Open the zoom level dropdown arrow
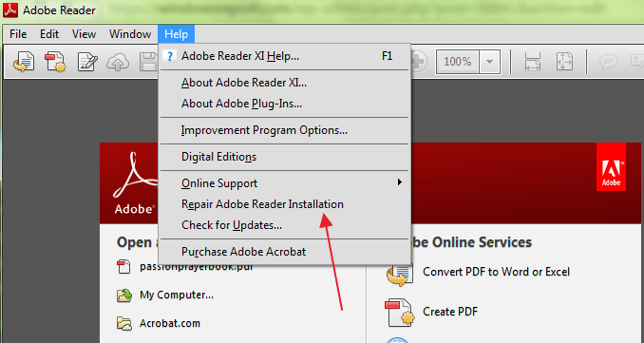Image resolution: width=644 pixels, height=343 pixels. [489, 62]
